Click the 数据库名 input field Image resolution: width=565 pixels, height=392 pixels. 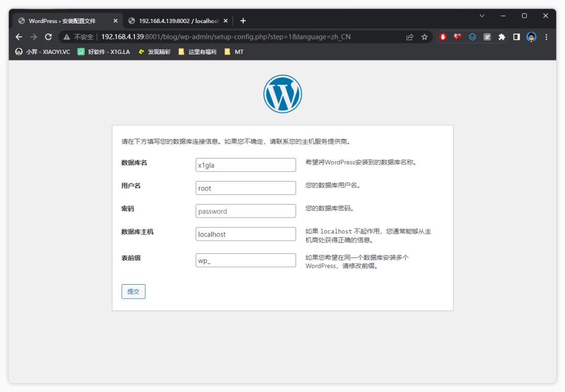pos(245,164)
